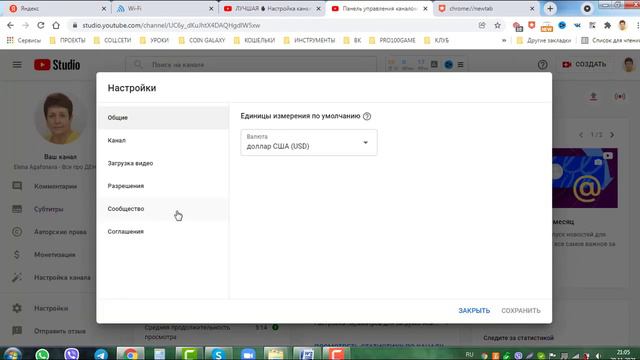Toggle the YouTube Studio hamburger menu
640x360 pixels.
click(x=17, y=64)
